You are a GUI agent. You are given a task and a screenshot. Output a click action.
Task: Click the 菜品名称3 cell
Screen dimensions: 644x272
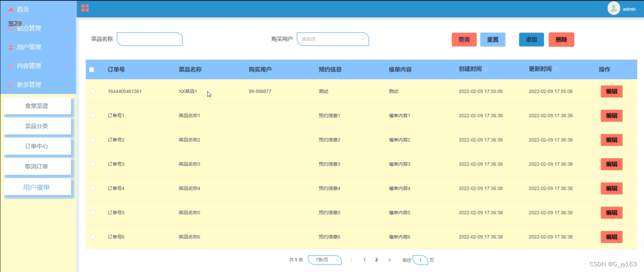189,164
